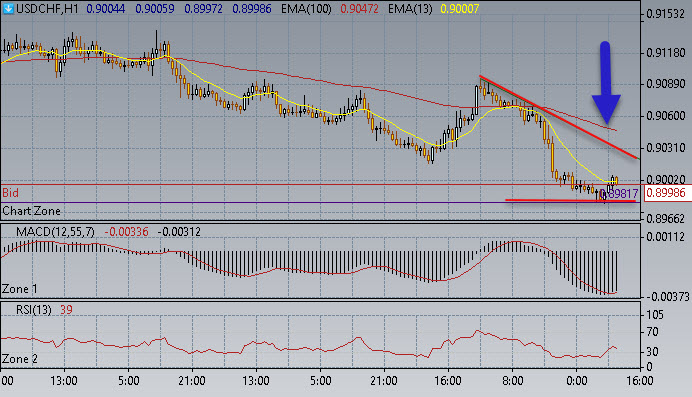
Task: Click the open price value 0.90044
Action: [x=105, y=9]
